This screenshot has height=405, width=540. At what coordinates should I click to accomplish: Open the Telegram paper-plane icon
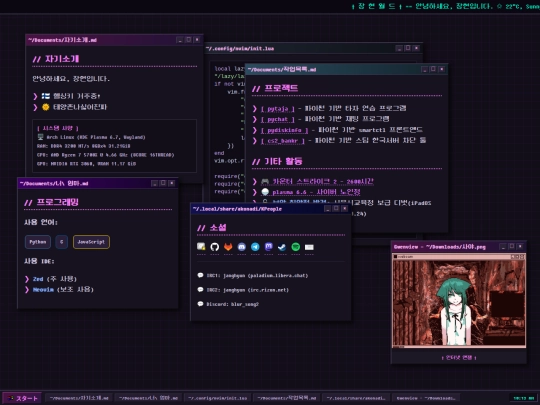(x=255, y=247)
